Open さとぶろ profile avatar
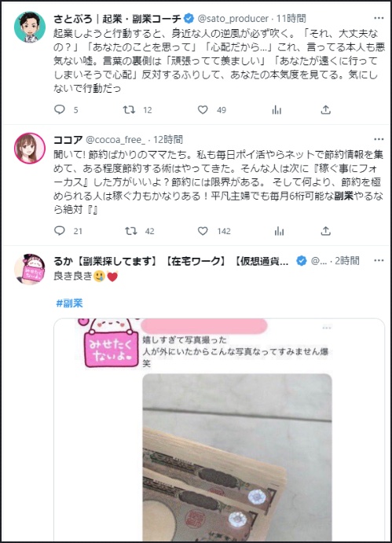 pyautogui.click(x=29, y=27)
